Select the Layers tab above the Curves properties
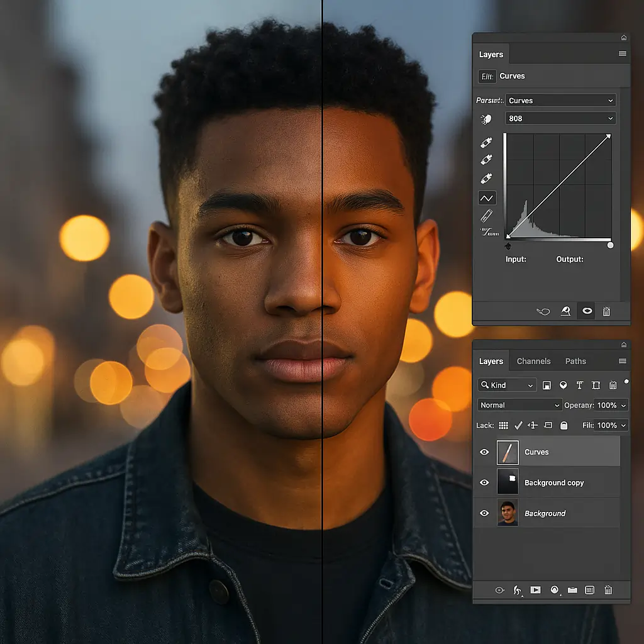This screenshot has width=644, height=644. 491,55
